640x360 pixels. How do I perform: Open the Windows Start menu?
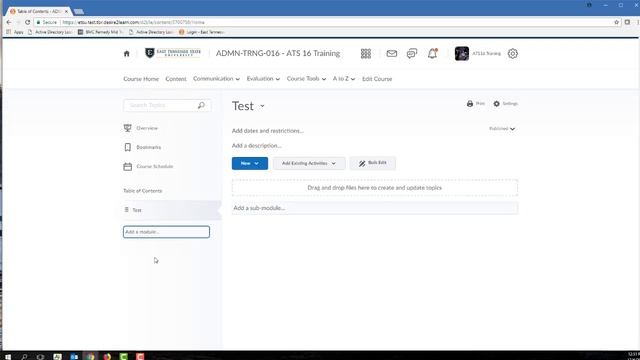point(7,356)
